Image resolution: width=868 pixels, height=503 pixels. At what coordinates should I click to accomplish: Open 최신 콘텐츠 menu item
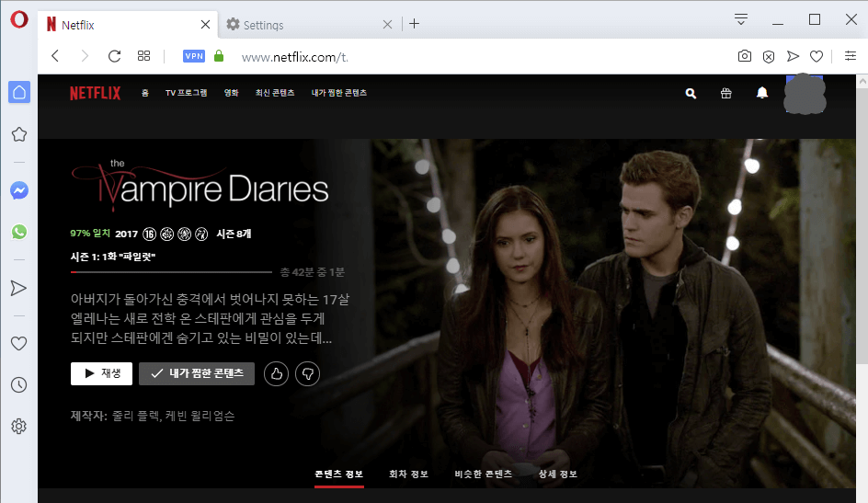275,93
